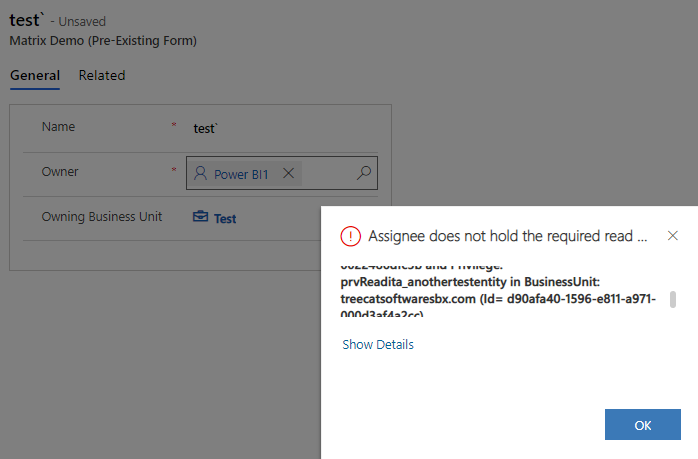Click the Name field label
Screen dimensions: 698x459
(58, 127)
